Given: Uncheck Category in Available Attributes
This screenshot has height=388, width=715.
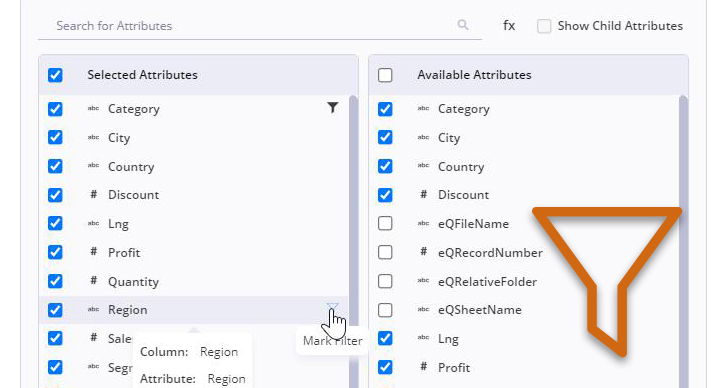Looking at the screenshot, I should [385, 109].
